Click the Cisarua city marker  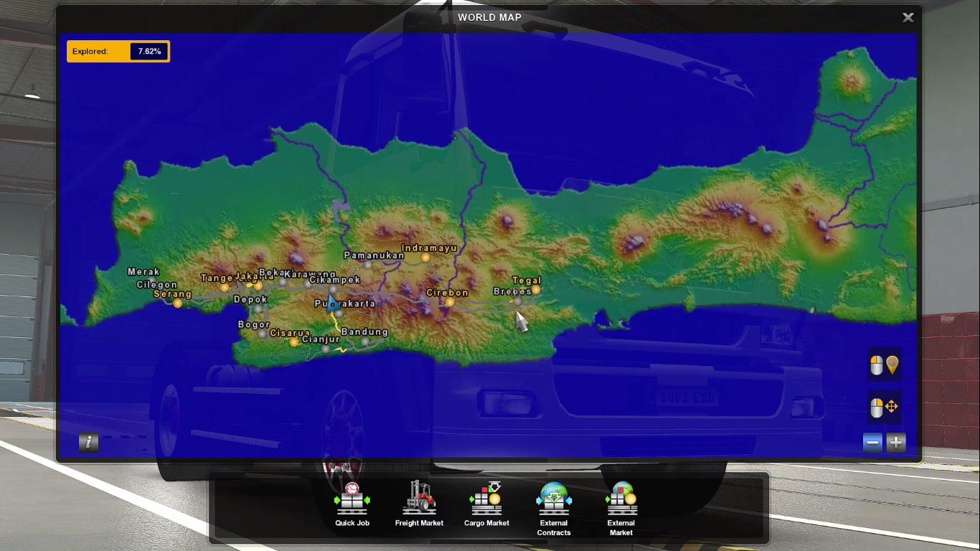(293, 342)
